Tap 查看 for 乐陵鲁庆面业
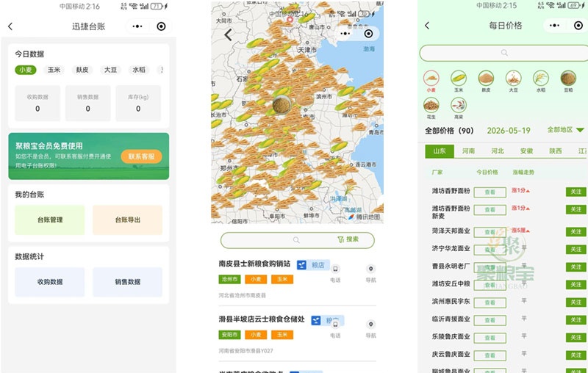This screenshot has height=373, width=588. 490,338
